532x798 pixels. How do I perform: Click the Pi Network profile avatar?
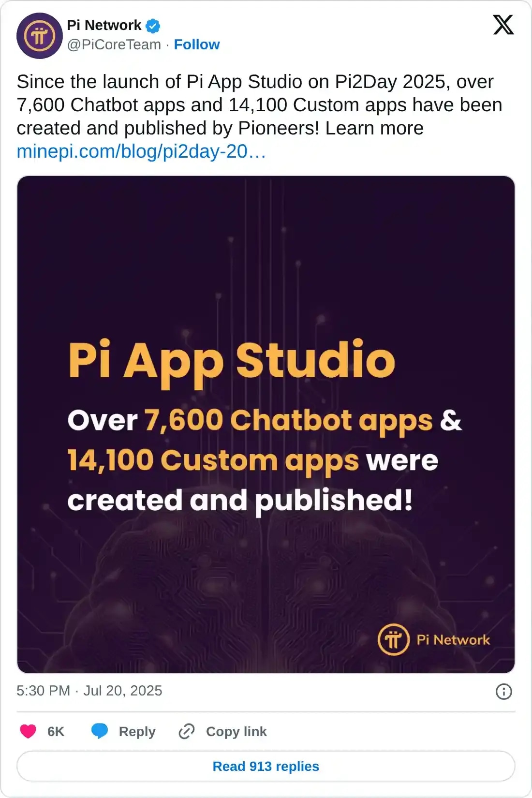41,35
